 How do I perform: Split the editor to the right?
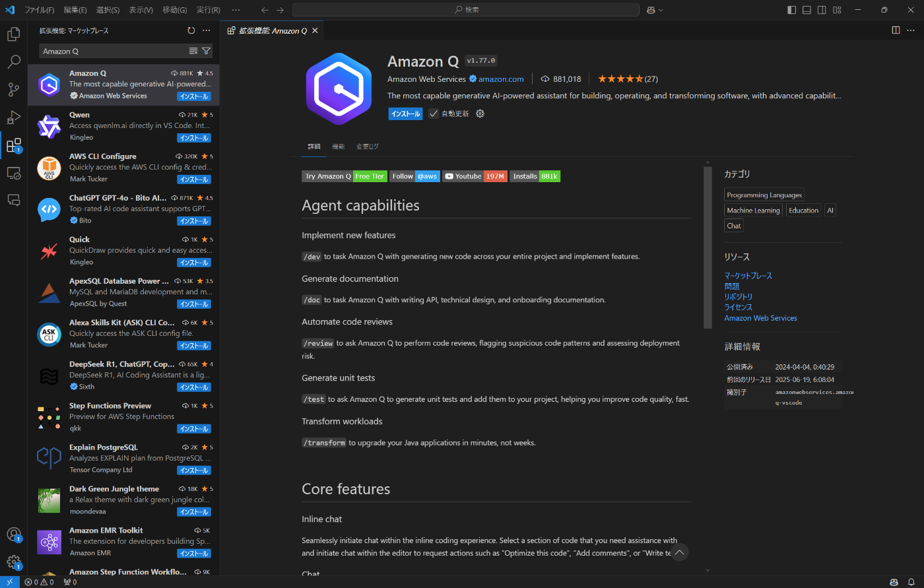click(896, 30)
